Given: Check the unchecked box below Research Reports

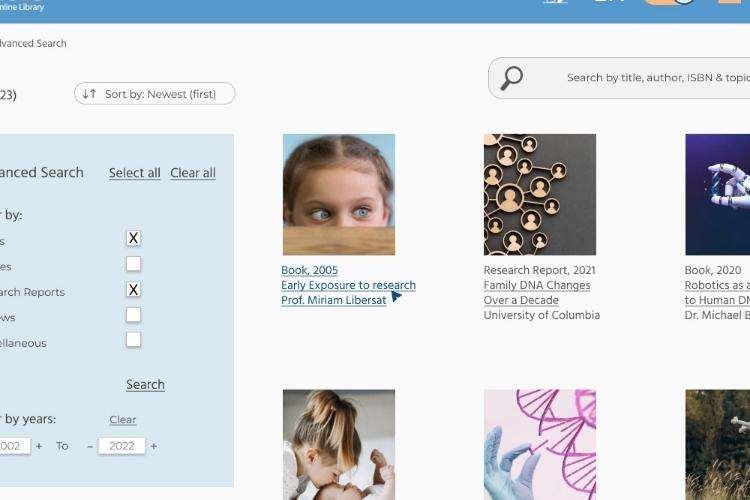Looking at the screenshot, I should coord(133,314).
